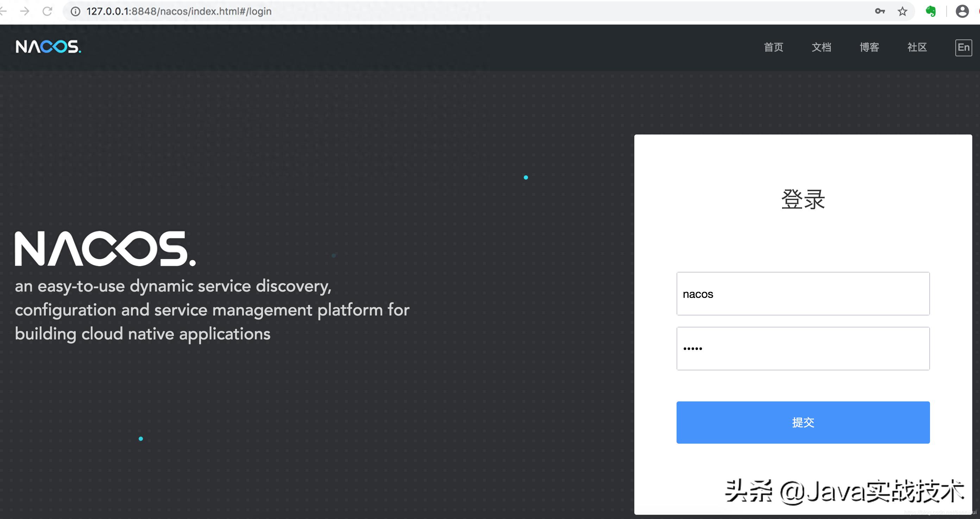
Task: Reload the page with the refresh icon
Action: [x=47, y=11]
